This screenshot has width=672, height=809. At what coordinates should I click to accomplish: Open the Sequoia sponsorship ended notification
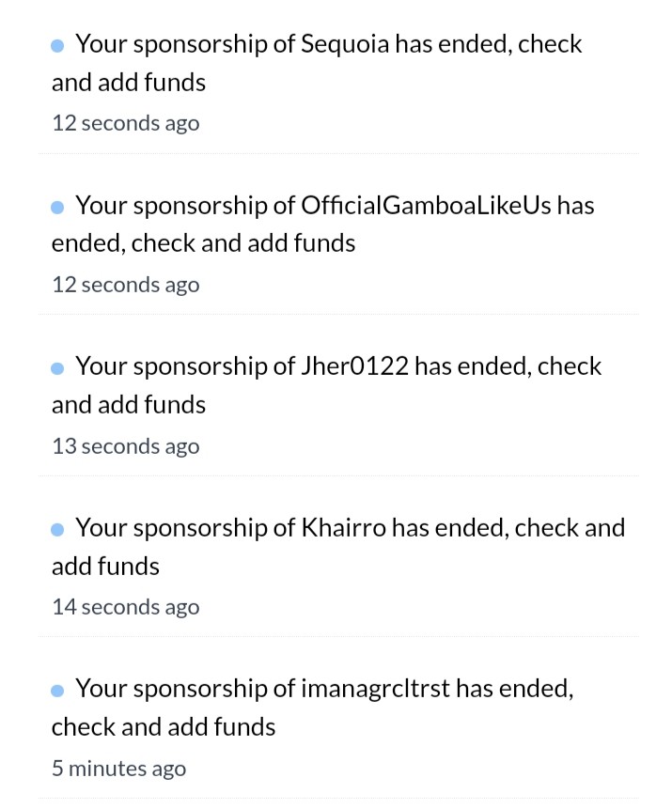tap(338, 83)
